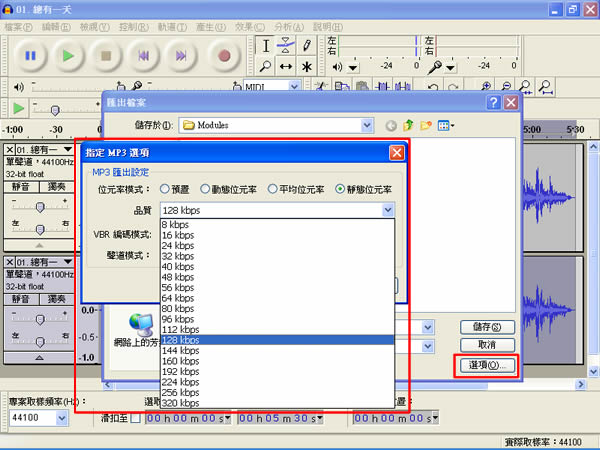Select the Multi-tool asterisk icon
The width and height of the screenshot is (600, 450).
click(307, 66)
